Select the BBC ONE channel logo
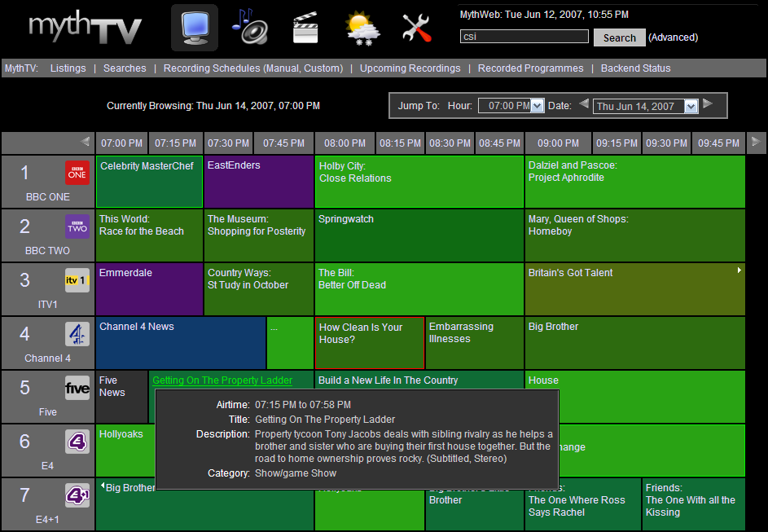 tap(77, 173)
